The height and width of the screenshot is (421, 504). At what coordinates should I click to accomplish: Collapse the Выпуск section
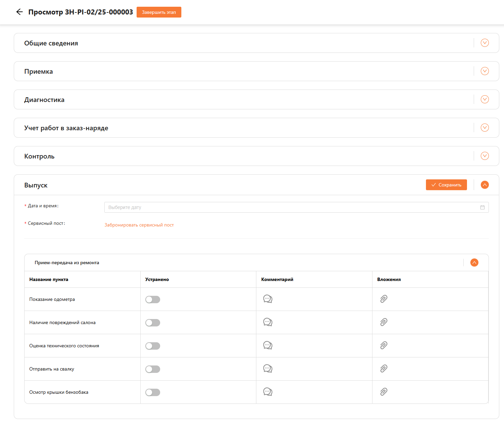pyautogui.click(x=484, y=185)
